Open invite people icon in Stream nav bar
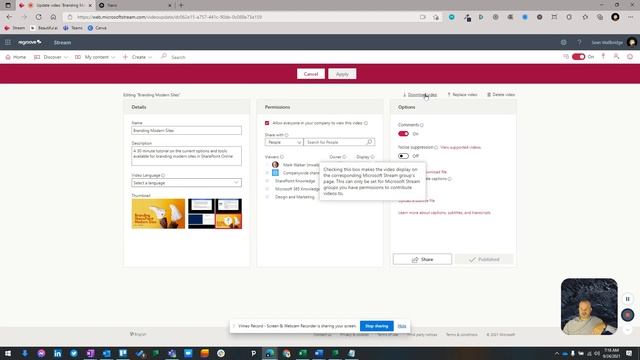The height and width of the screenshot is (360, 640). click(616, 57)
